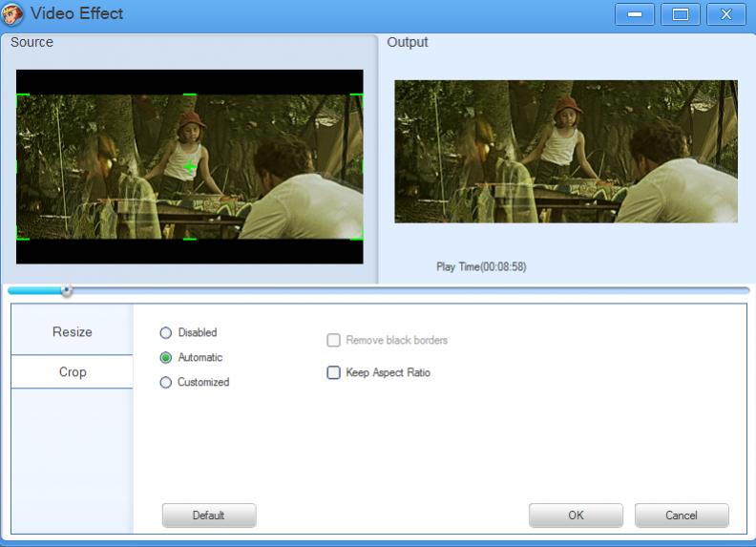Image resolution: width=756 pixels, height=547 pixels.
Task: Switch to the Resize tab
Action: 73,331
